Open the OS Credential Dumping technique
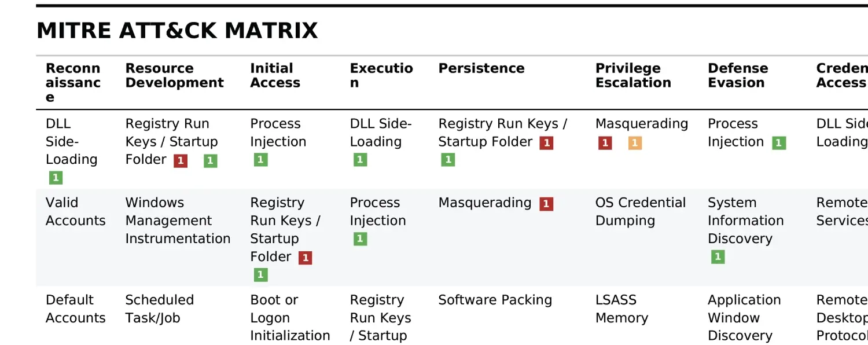868x345 pixels. coord(640,211)
